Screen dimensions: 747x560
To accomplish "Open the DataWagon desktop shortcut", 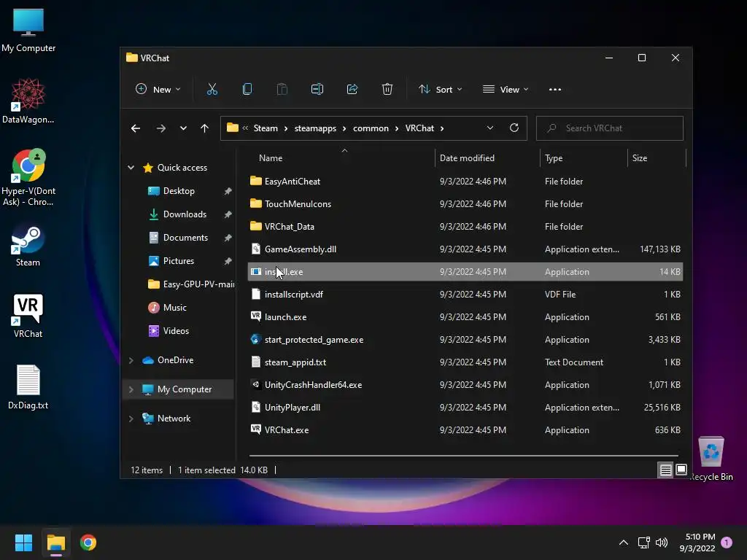I will [x=28, y=101].
